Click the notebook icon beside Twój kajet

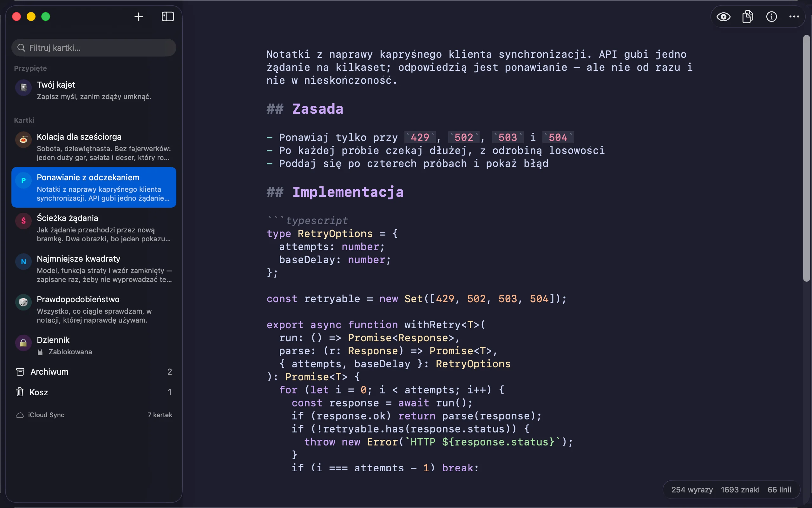pyautogui.click(x=23, y=88)
